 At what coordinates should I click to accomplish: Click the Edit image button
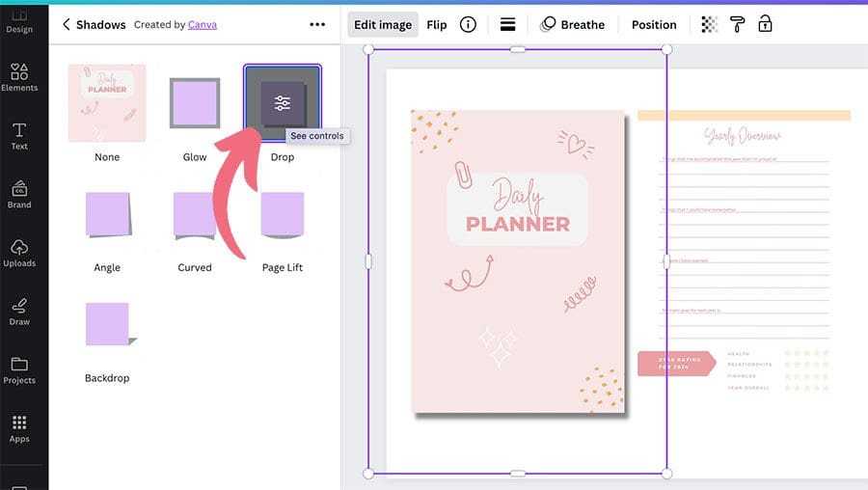[383, 25]
